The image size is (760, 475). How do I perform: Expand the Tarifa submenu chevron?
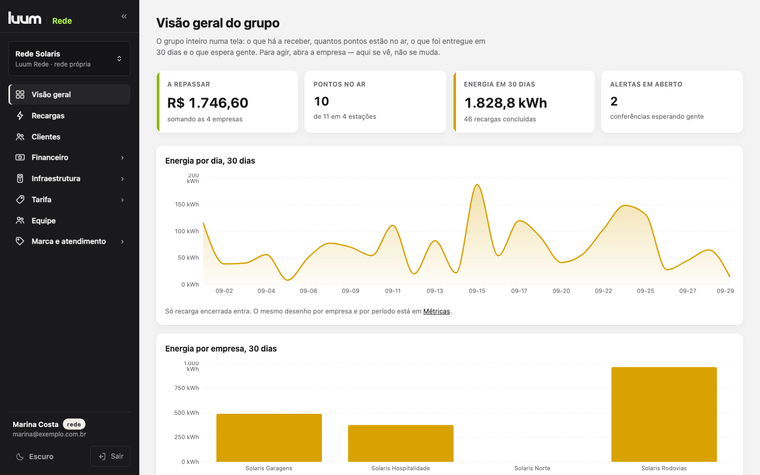[x=122, y=200]
